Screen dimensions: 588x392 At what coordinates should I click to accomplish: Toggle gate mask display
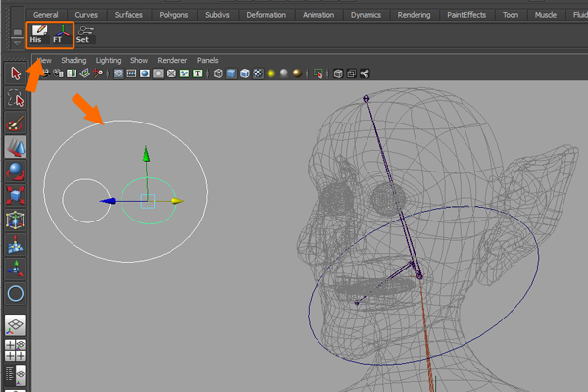click(x=158, y=73)
